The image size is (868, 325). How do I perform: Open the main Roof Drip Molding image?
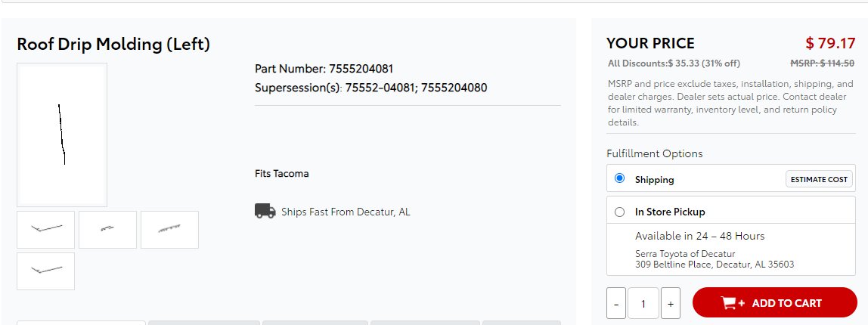[62, 135]
